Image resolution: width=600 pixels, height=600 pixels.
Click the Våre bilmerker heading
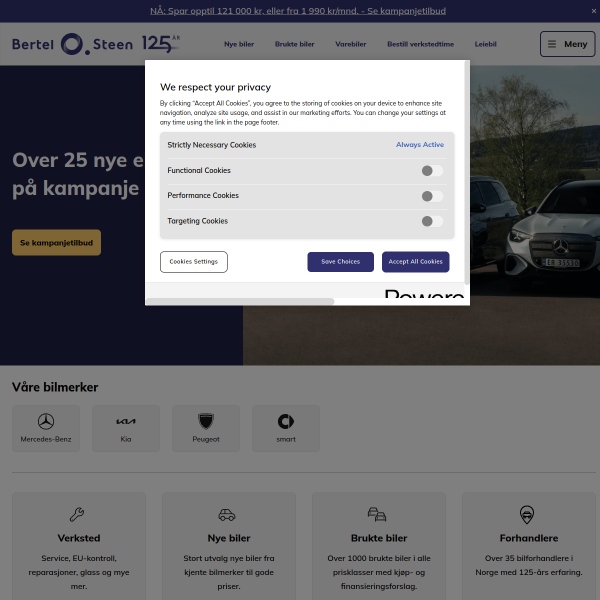(55, 387)
